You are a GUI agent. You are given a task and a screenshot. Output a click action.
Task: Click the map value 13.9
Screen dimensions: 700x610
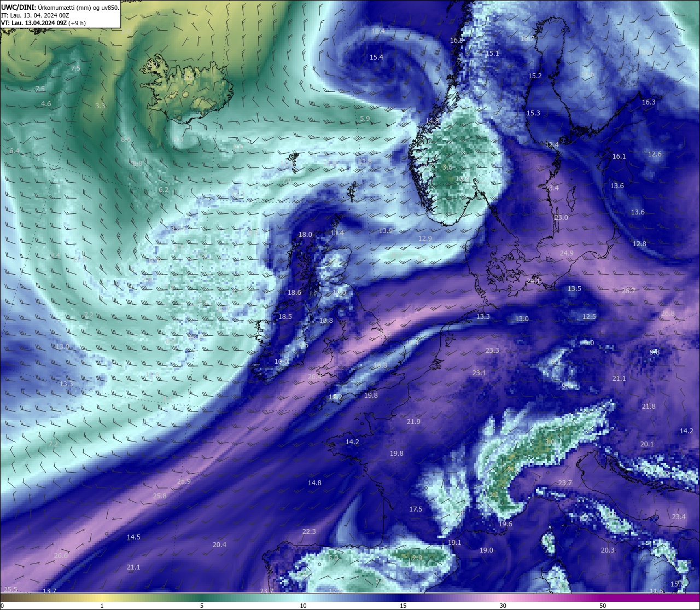tap(386, 231)
